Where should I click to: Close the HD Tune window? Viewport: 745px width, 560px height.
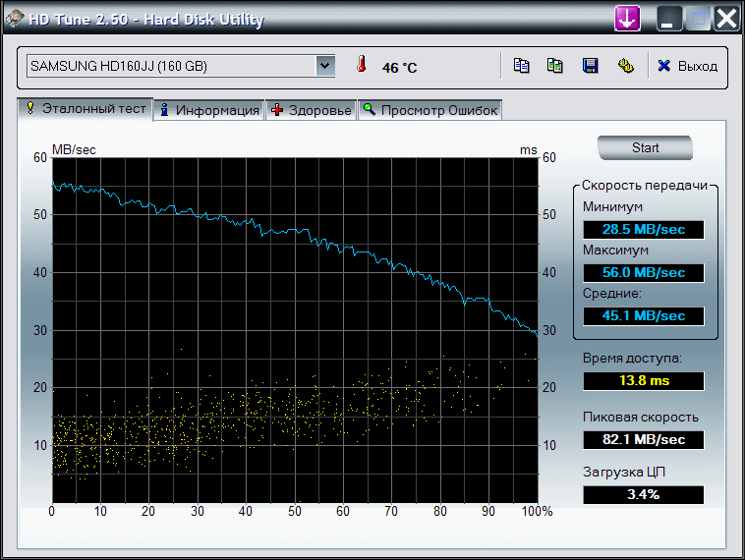[727, 19]
